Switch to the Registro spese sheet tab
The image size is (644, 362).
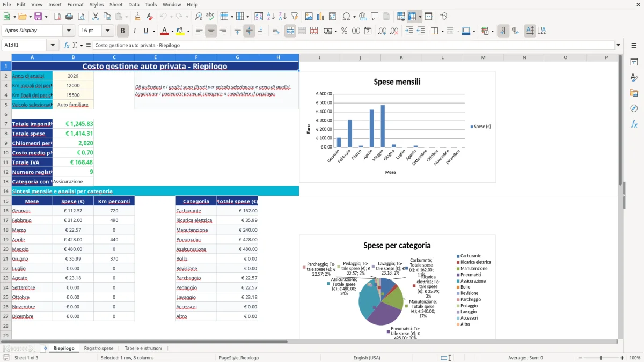99,348
